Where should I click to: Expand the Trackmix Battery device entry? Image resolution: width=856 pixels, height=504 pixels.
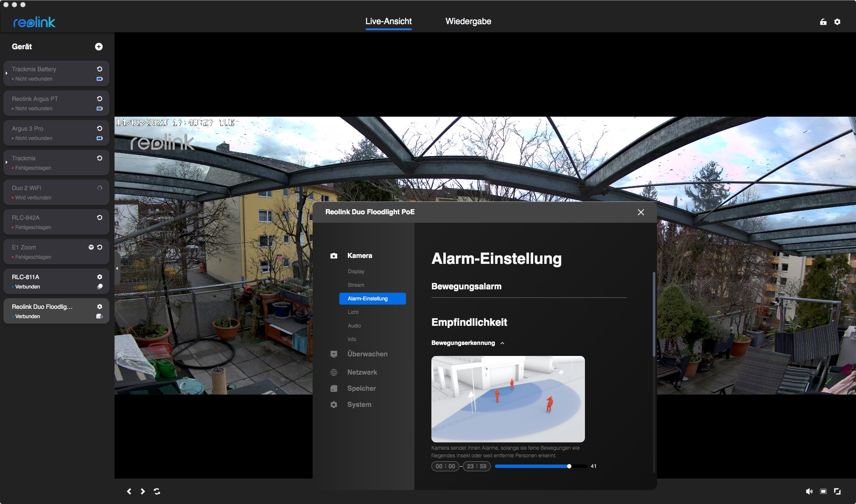coord(6,73)
